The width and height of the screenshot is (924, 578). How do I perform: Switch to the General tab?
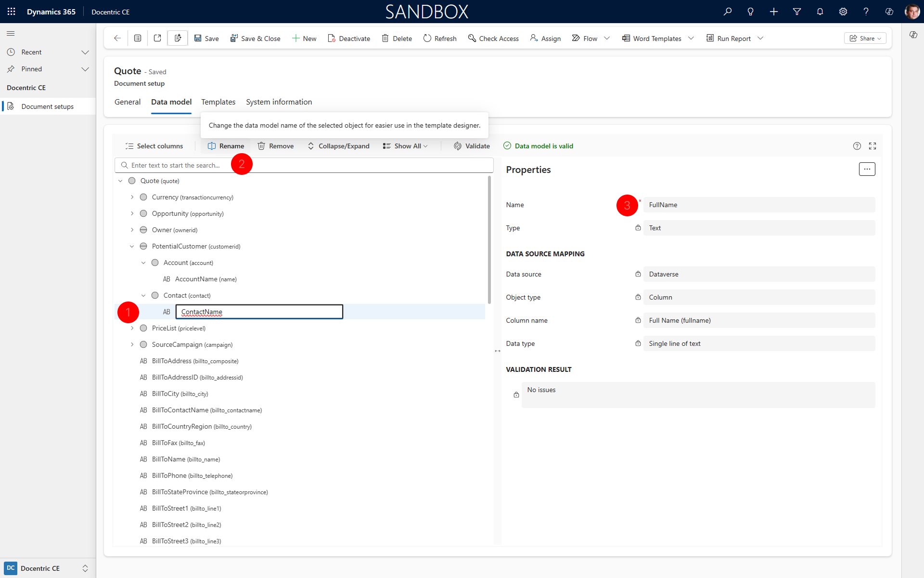point(128,102)
